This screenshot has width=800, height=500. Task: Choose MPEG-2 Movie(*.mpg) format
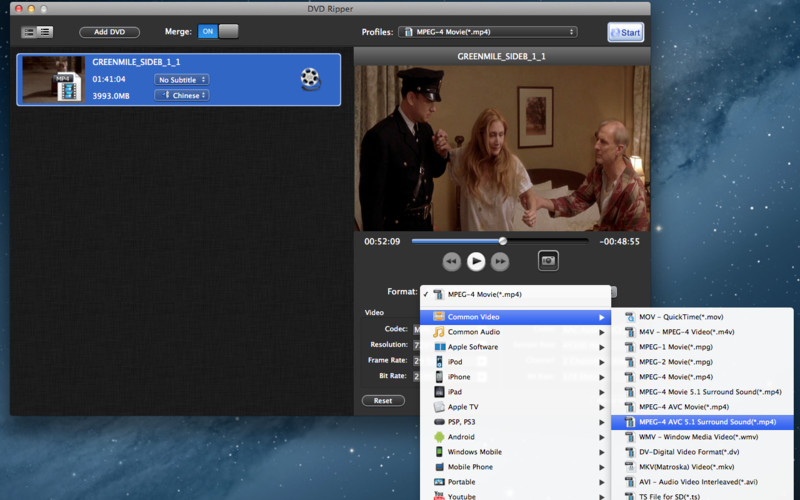pos(702,362)
